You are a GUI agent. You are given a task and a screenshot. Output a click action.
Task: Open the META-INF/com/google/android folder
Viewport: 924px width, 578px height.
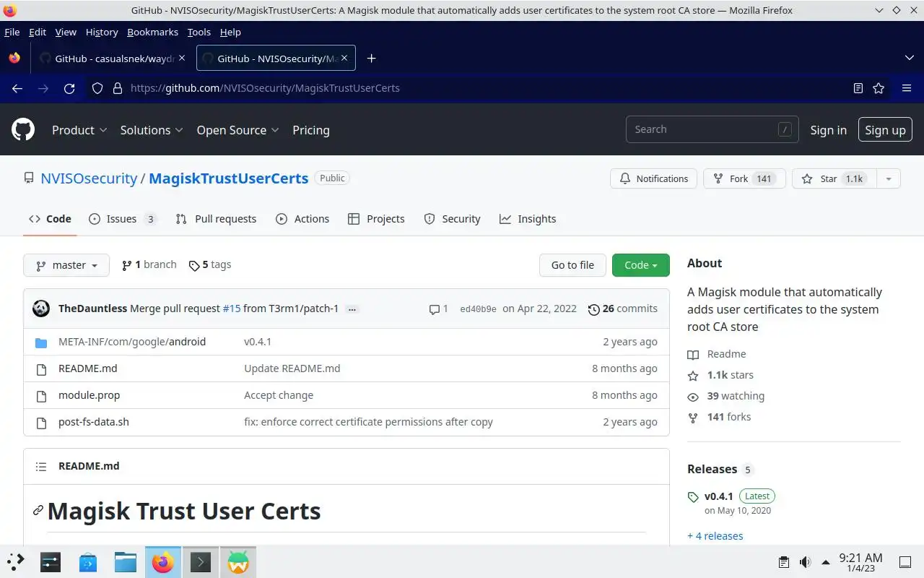tap(132, 342)
